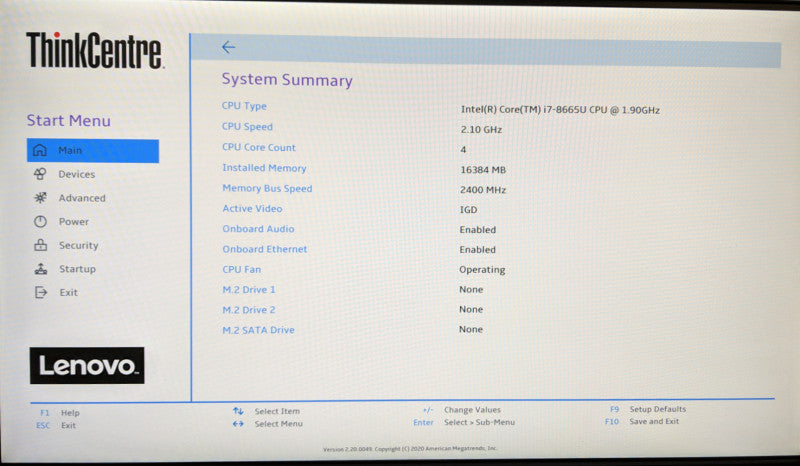Image resolution: width=800 pixels, height=466 pixels.
Task: Click the 2.10 GHz value
Action: click(x=481, y=130)
